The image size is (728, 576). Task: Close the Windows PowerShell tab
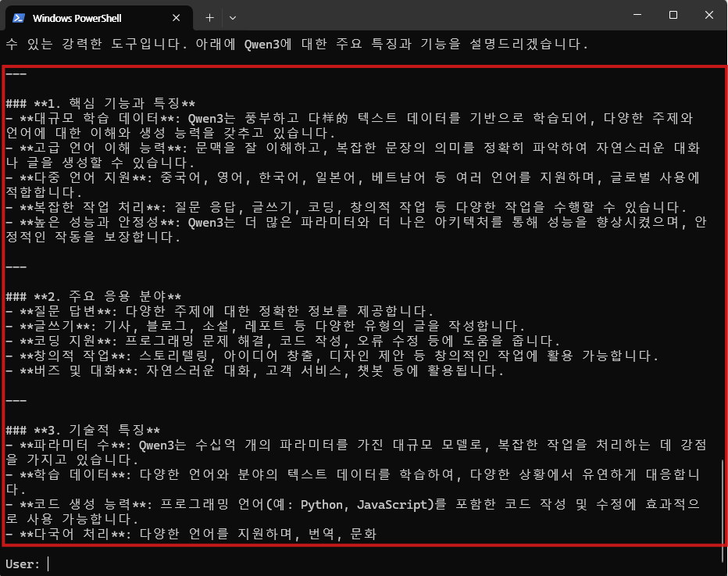click(176, 18)
